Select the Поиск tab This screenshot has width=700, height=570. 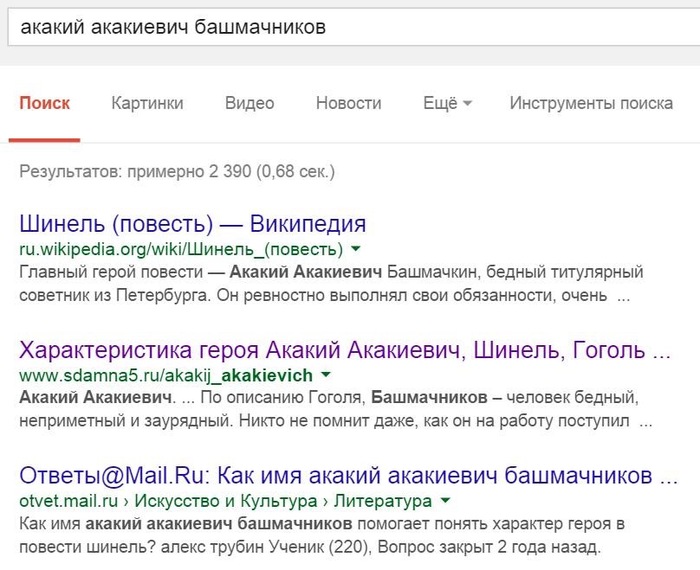point(44,103)
